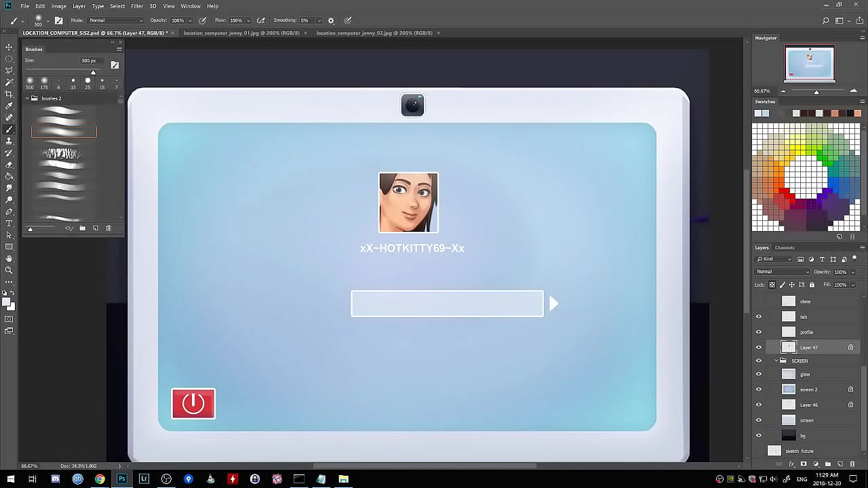Image resolution: width=868 pixels, height=488 pixels.
Task: Open the brush Mode dropdown
Action: (116, 20)
